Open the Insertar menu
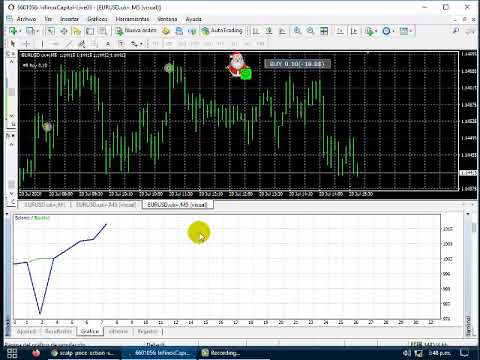This screenshot has width=480, height=360. pyautogui.click(x=69, y=19)
